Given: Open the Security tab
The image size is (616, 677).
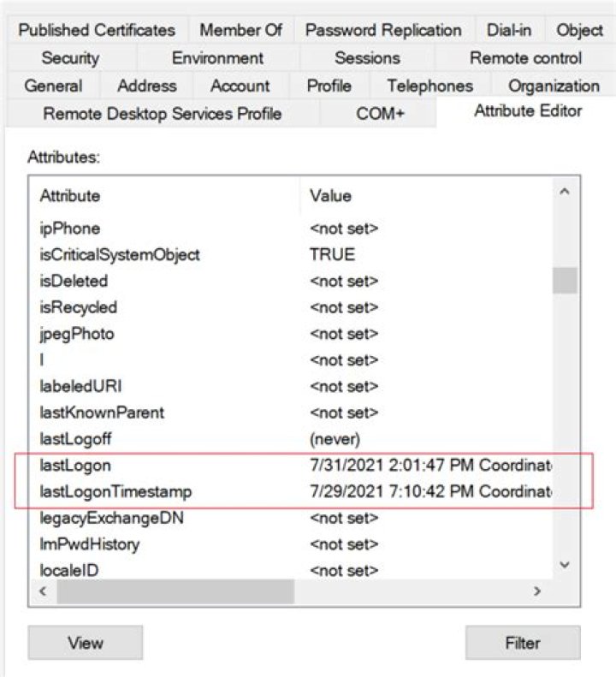Looking at the screenshot, I should coord(70,58).
